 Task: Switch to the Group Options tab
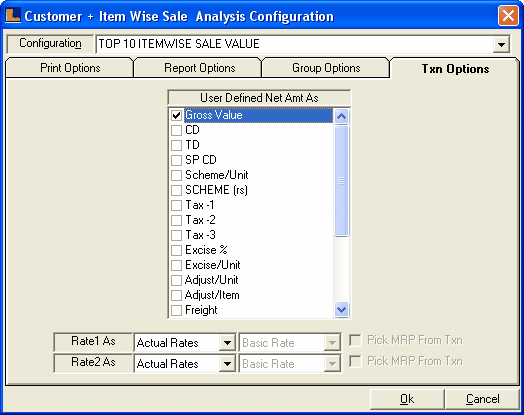pos(326,68)
